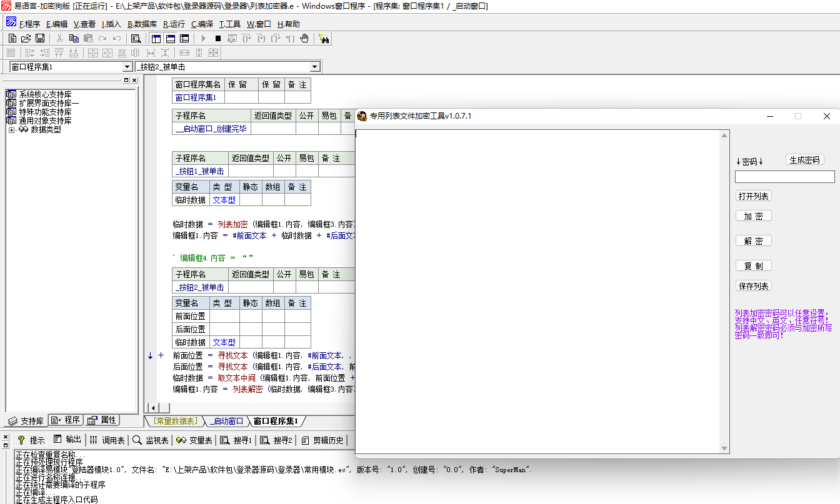Click the 打开列表 button
The image size is (840, 504).
click(753, 196)
